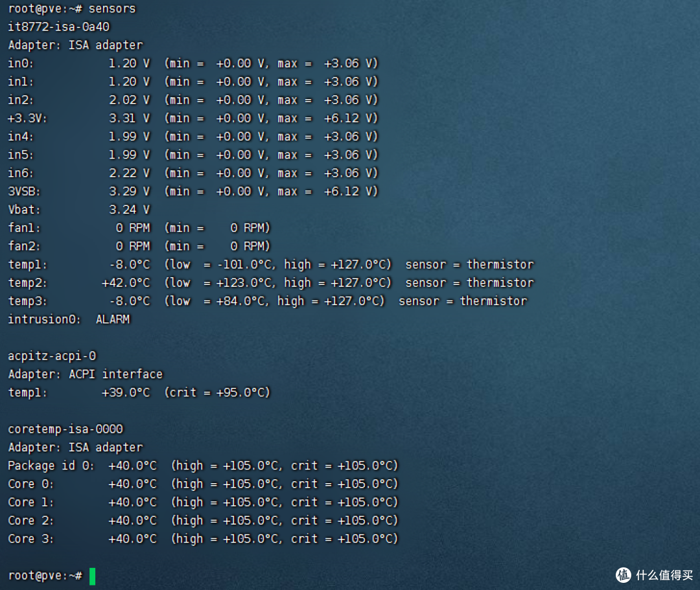The width and height of the screenshot is (700, 590).
Task: Click the 'sensors' command text at the prompt
Action: coord(112,8)
